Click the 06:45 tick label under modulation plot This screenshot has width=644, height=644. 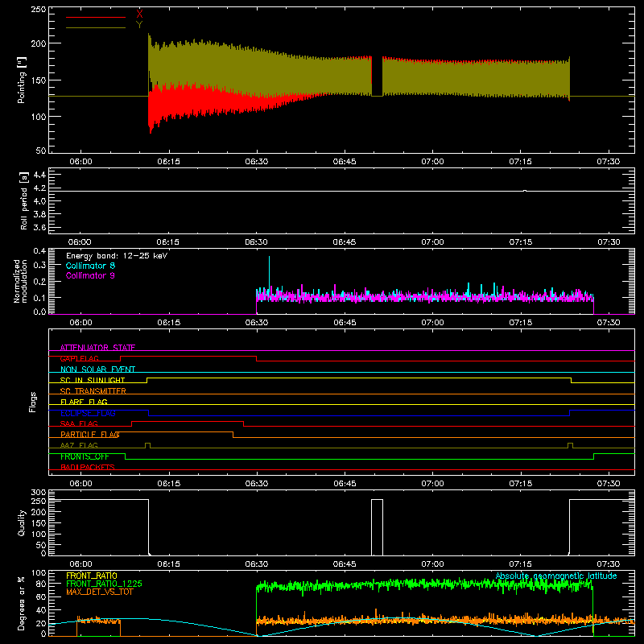point(345,323)
